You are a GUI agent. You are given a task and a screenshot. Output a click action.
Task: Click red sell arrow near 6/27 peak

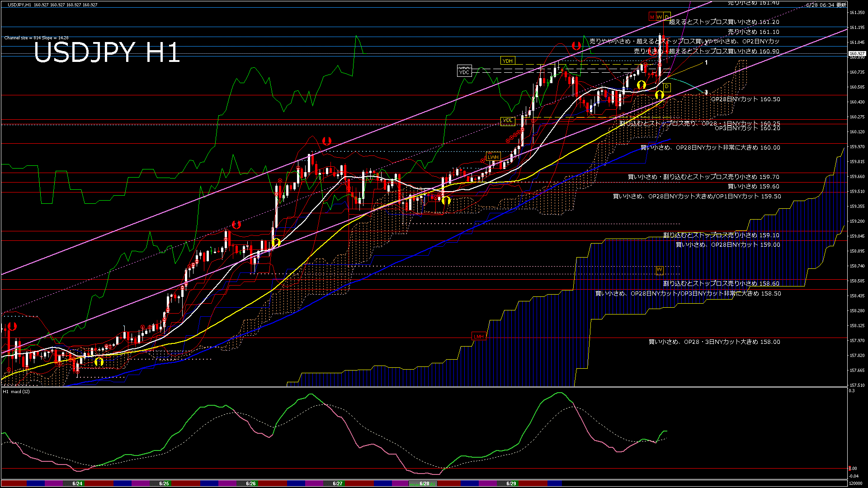click(x=326, y=141)
